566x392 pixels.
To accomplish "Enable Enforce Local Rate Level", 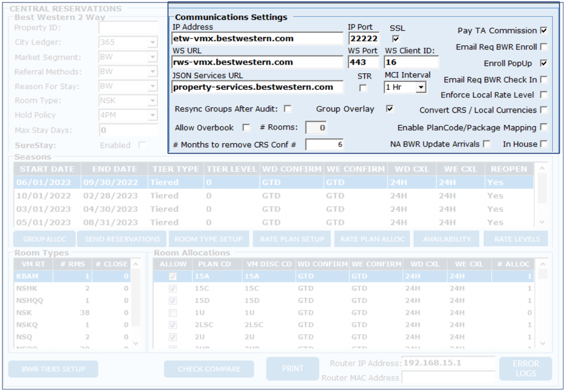I will pos(544,95).
